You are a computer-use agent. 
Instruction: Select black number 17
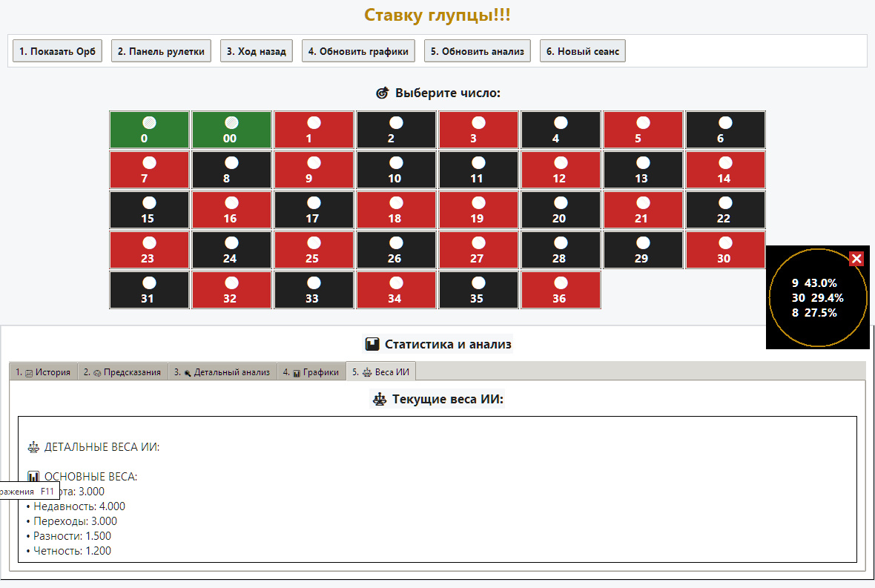pos(314,211)
